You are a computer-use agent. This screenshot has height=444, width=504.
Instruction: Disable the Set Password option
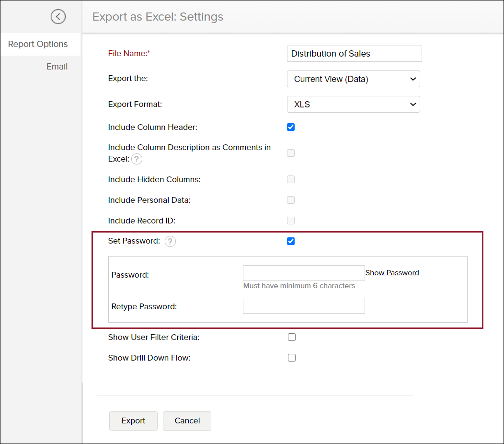click(x=291, y=241)
